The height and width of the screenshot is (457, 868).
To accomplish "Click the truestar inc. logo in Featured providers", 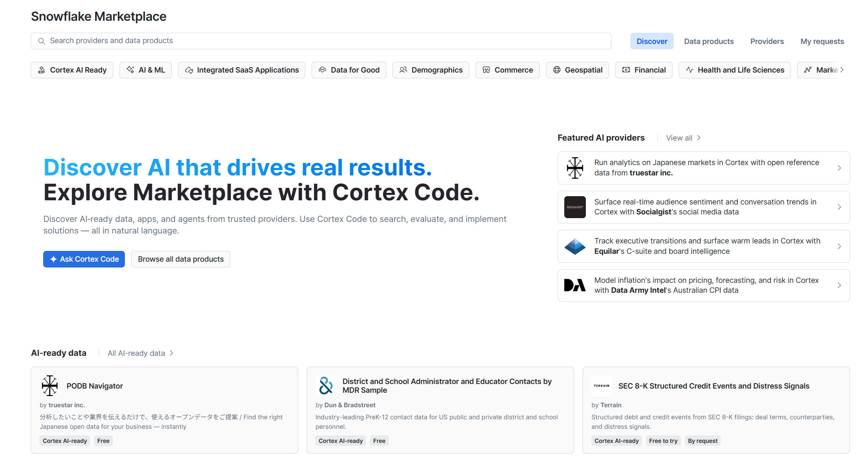I will click(575, 168).
